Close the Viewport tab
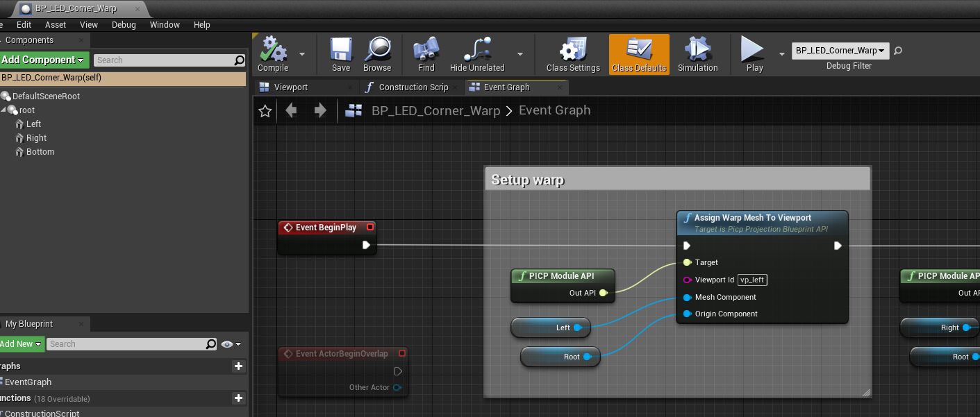This screenshot has height=417, width=980. tap(350, 87)
